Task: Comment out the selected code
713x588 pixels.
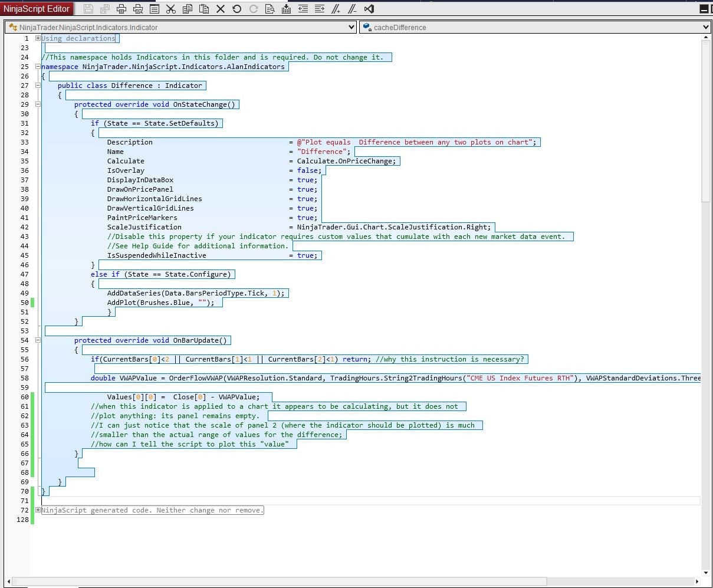Action: tap(336, 9)
